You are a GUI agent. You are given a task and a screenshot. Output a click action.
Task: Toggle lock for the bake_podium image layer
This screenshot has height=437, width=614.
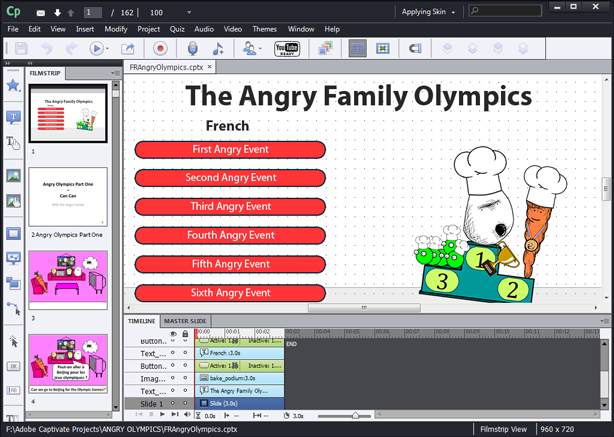click(186, 378)
